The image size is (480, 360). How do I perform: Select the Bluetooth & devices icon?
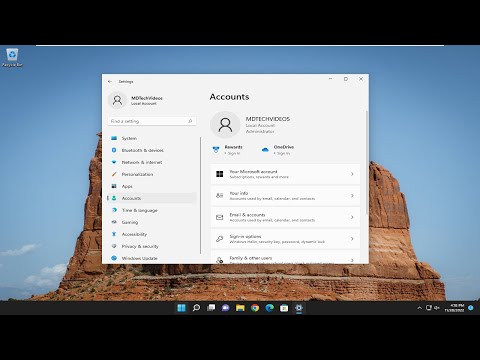pos(114,150)
